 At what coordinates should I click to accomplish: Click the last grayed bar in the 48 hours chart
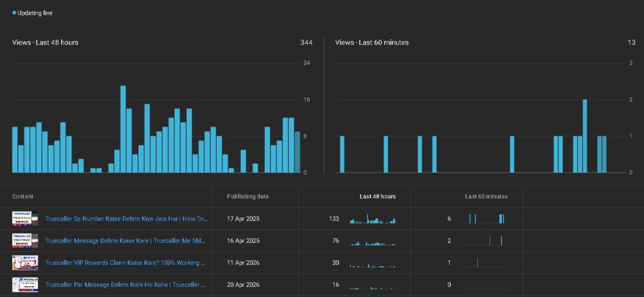(x=297, y=152)
